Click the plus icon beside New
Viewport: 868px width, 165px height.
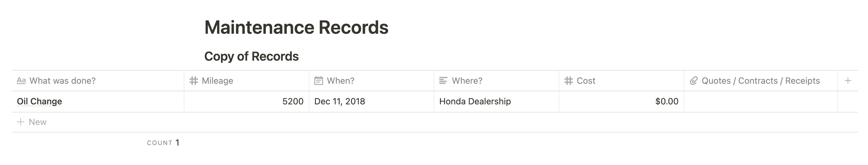(x=21, y=122)
